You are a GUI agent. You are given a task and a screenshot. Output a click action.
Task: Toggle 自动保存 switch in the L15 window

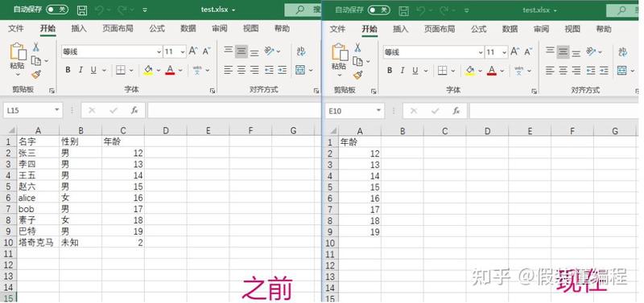57,10
